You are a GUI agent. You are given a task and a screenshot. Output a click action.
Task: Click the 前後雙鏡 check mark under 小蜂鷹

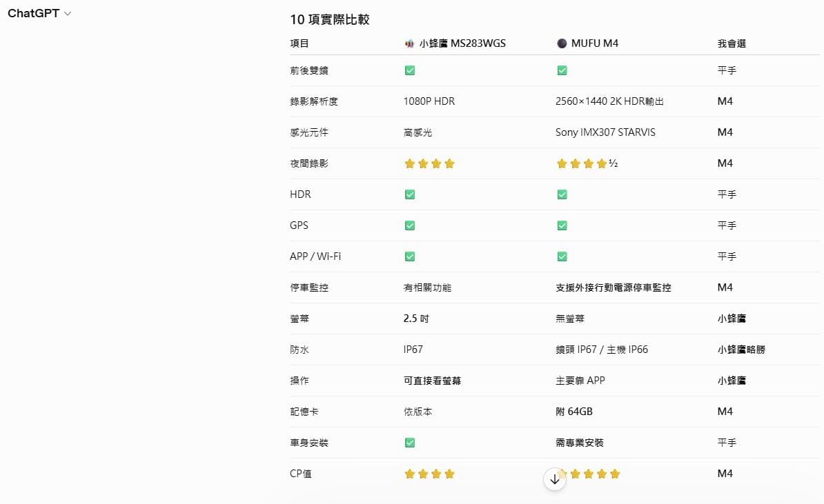point(410,70)
